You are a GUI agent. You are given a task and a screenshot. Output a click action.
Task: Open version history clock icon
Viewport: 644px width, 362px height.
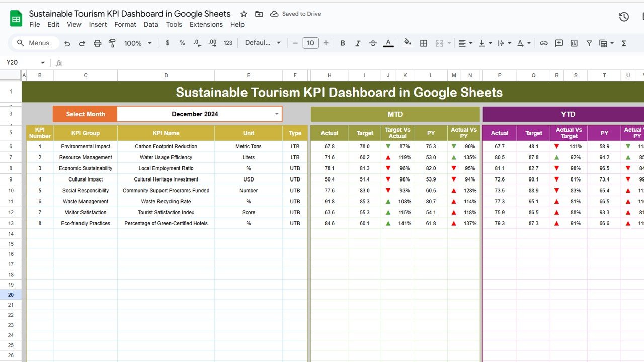624,17
